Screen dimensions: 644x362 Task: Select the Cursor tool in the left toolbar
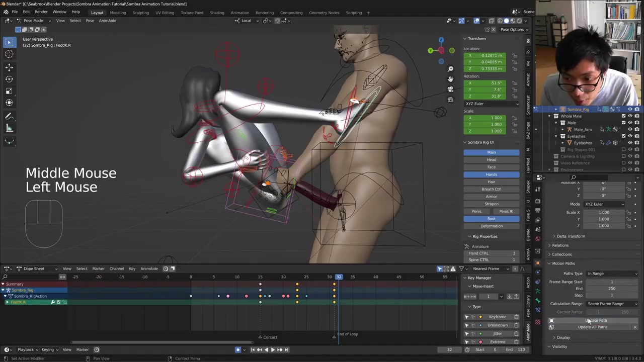coord(9,54)
